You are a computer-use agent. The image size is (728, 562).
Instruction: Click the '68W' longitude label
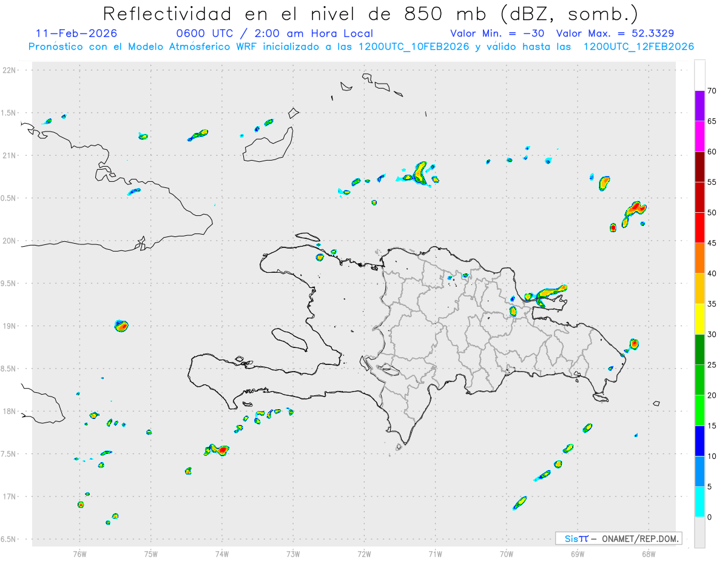point(649,554)
